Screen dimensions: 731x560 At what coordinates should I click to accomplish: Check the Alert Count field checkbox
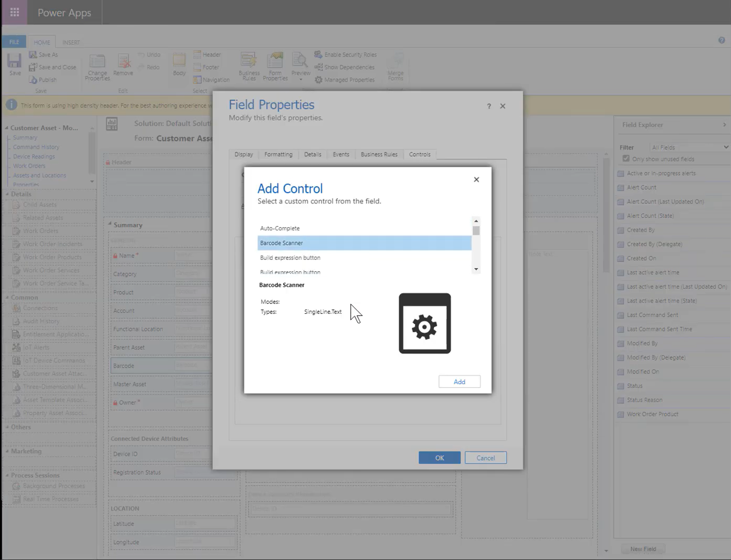click(621, 187)
